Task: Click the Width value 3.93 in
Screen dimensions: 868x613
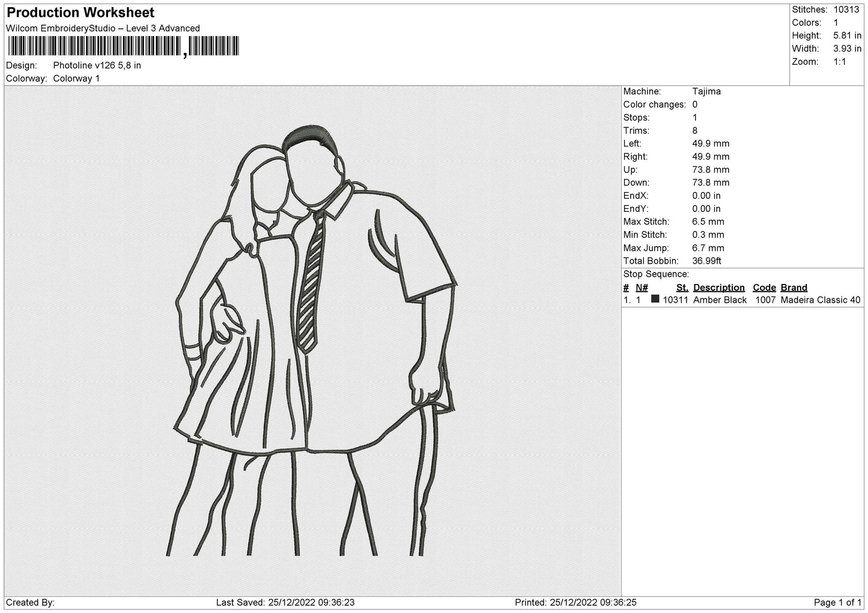Action: pos(847,49)
